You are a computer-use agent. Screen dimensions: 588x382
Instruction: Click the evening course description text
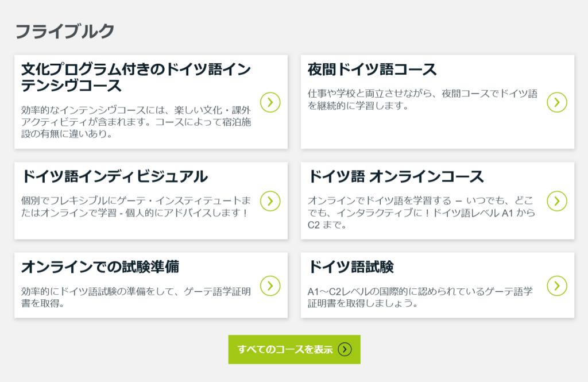[x=413, y=97]
